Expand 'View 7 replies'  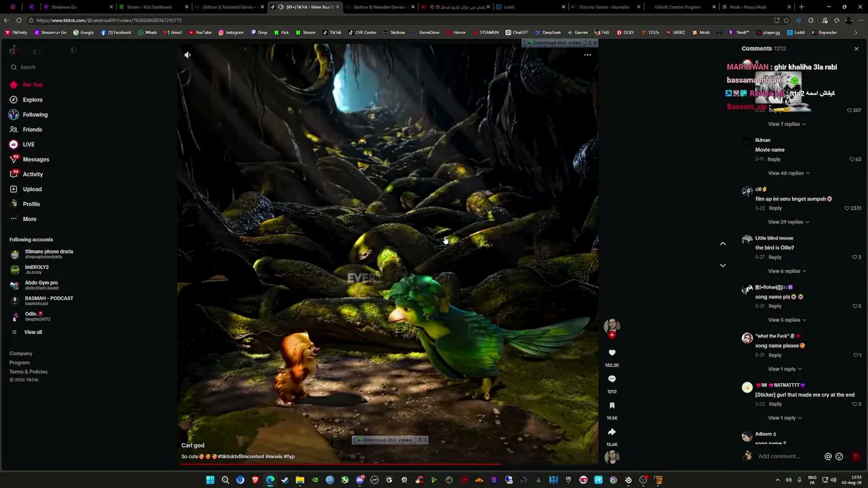[x=787, y=124]
